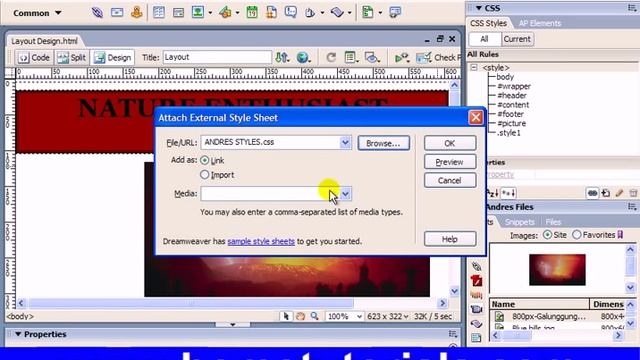
Task: Click the Browse... button
Action: (383, 143)
